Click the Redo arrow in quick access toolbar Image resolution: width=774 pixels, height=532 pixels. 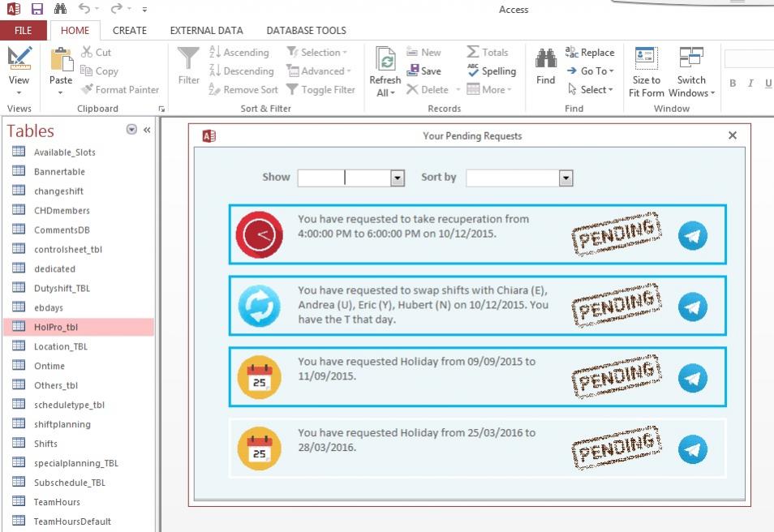coord(116,8)
